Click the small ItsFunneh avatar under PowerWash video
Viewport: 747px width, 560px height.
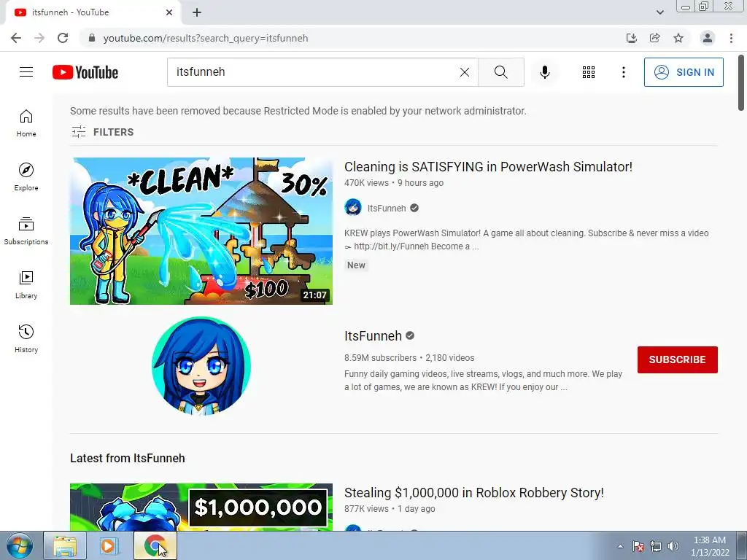coord(353,208)
